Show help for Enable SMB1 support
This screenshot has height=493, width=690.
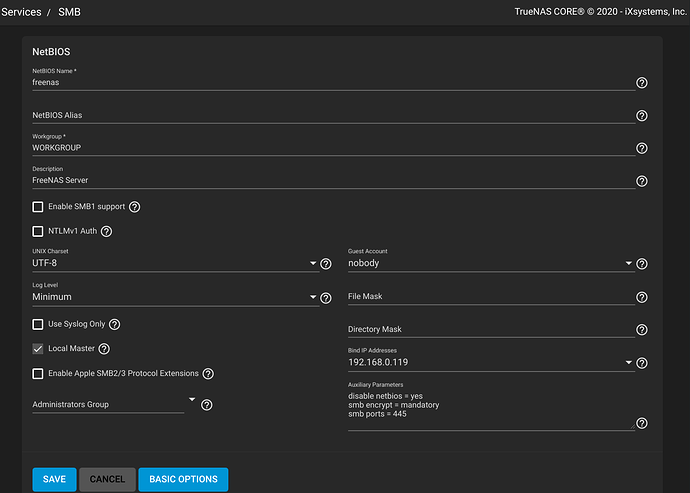[x=135, y=207]
